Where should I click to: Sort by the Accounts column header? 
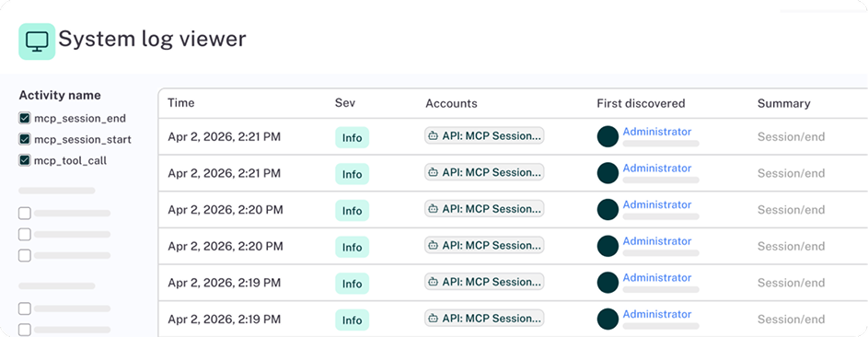click(x=451, y=103)
